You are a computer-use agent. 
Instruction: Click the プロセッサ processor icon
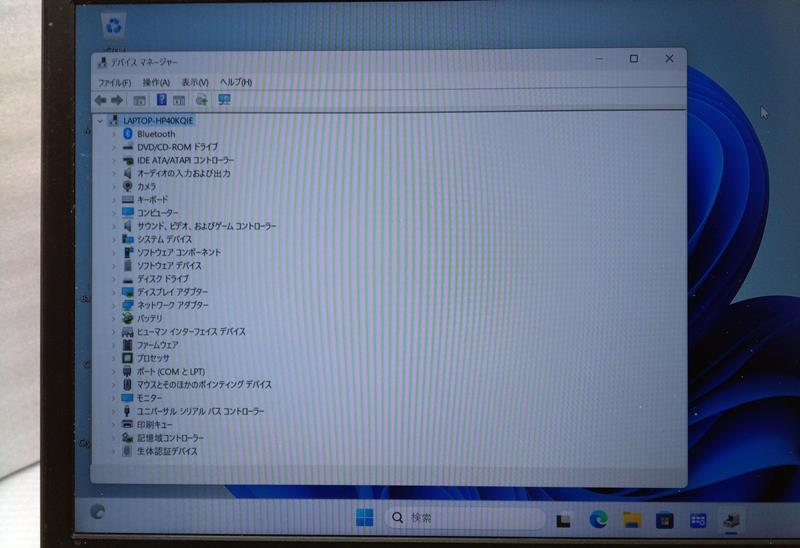click(x=128, y=358)
